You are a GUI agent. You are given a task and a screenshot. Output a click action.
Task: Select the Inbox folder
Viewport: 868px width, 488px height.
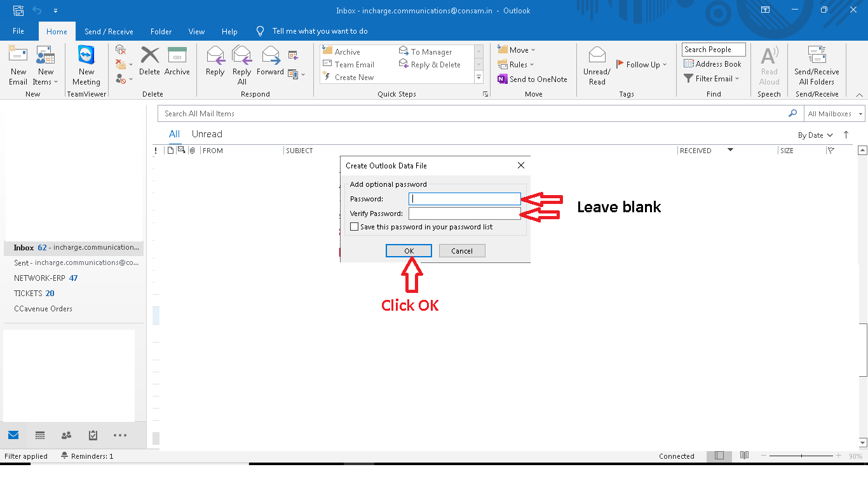click(74, 248)
